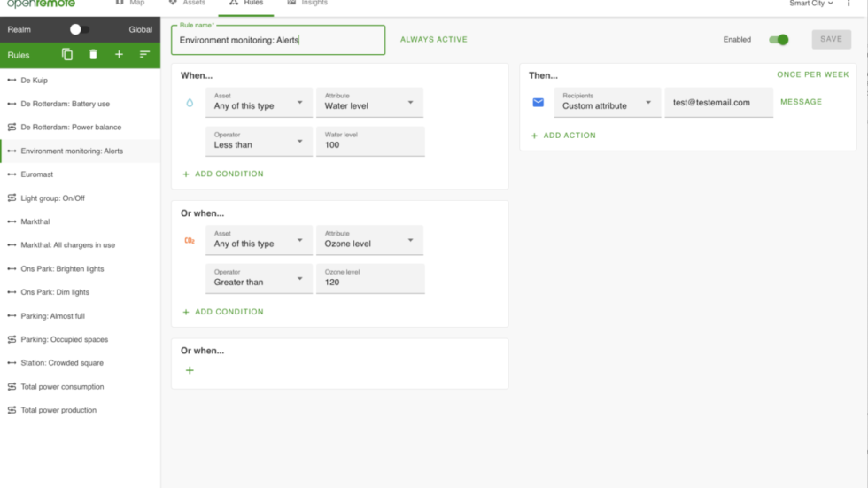
Task: Click the Ozone level value field
Action: (x=369, y=279)
